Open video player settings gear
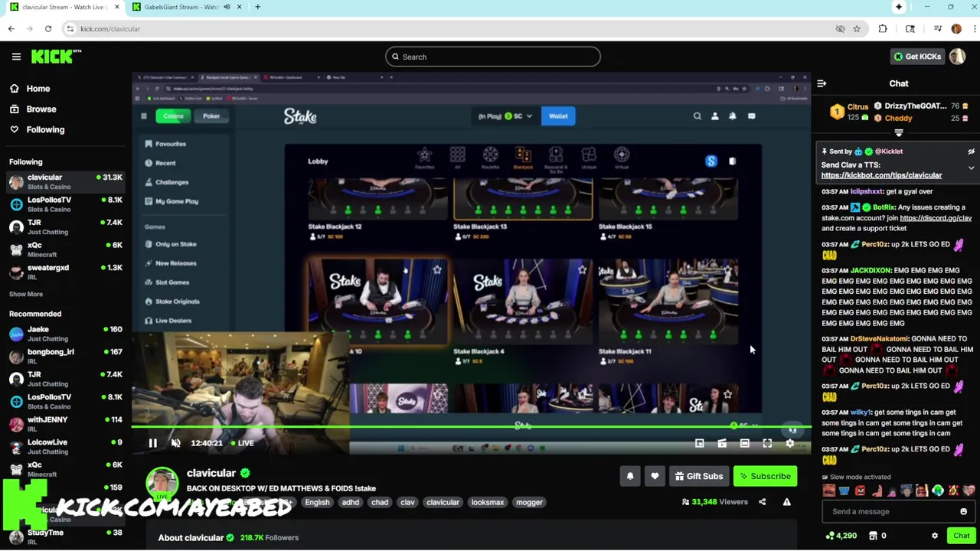Image resolution: width=980 pixels, height=551 pixels. (x=790, y=443)
